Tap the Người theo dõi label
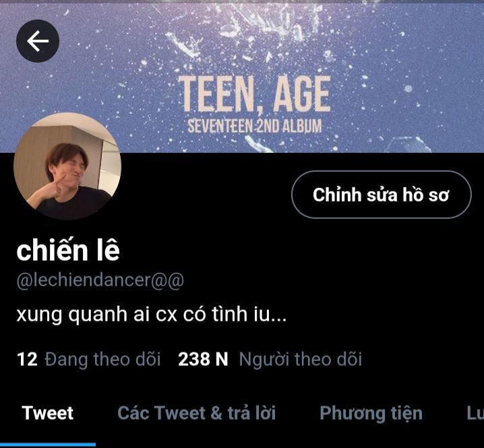 (x=301, y=360)
